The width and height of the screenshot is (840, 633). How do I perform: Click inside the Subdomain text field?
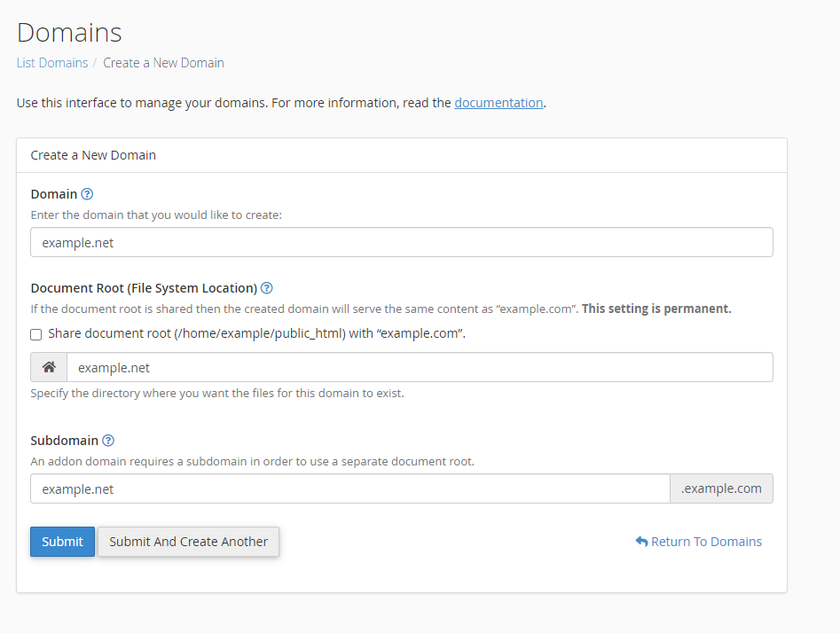[x=350, y=488]
